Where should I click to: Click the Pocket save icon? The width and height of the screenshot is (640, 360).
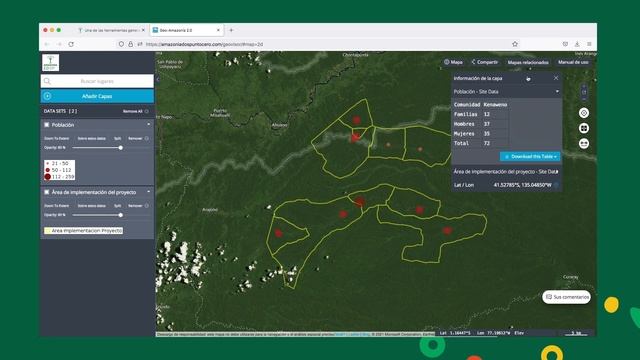[565, 44]
